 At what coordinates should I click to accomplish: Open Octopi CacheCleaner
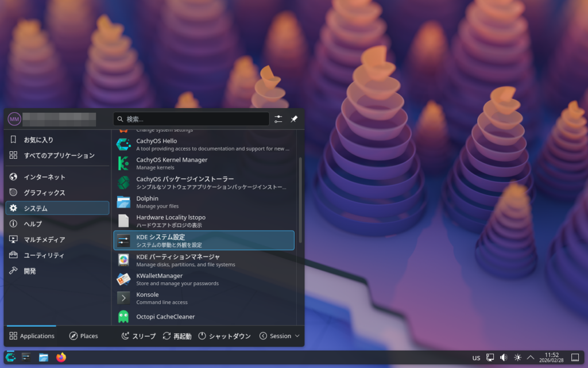(204, 316)
